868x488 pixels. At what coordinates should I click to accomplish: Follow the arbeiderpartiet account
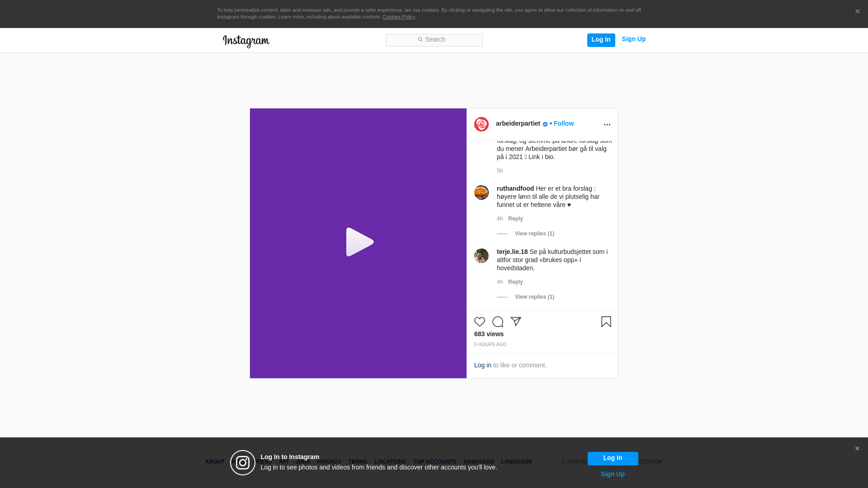point(563,123)
